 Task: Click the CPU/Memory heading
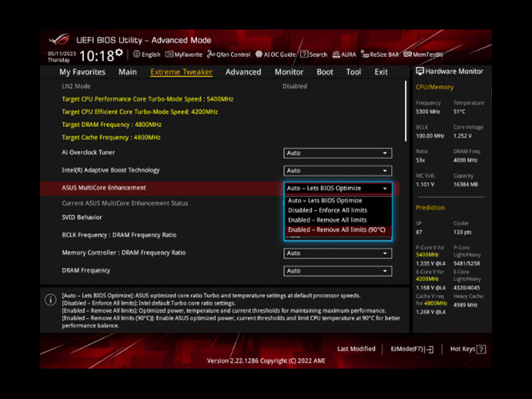[434, 87]
